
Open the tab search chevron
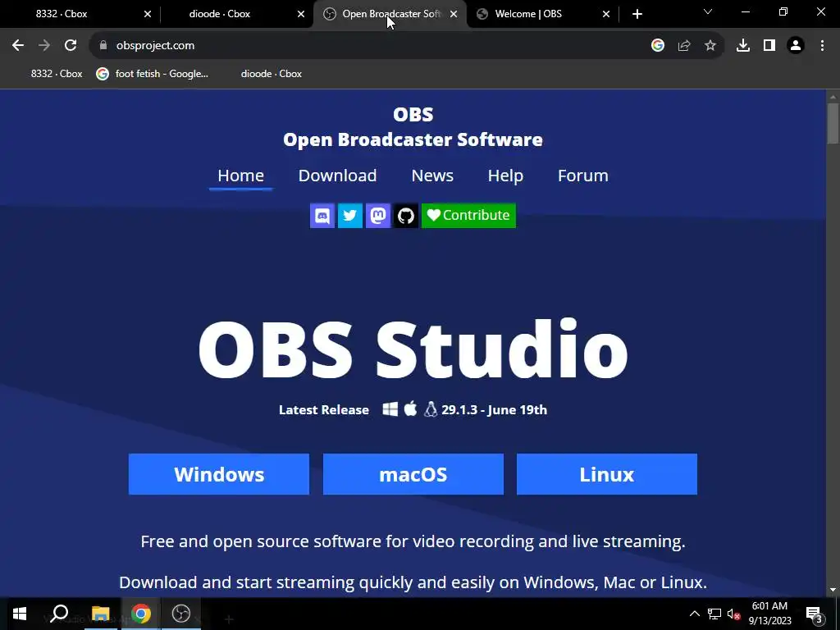[708, 11]
